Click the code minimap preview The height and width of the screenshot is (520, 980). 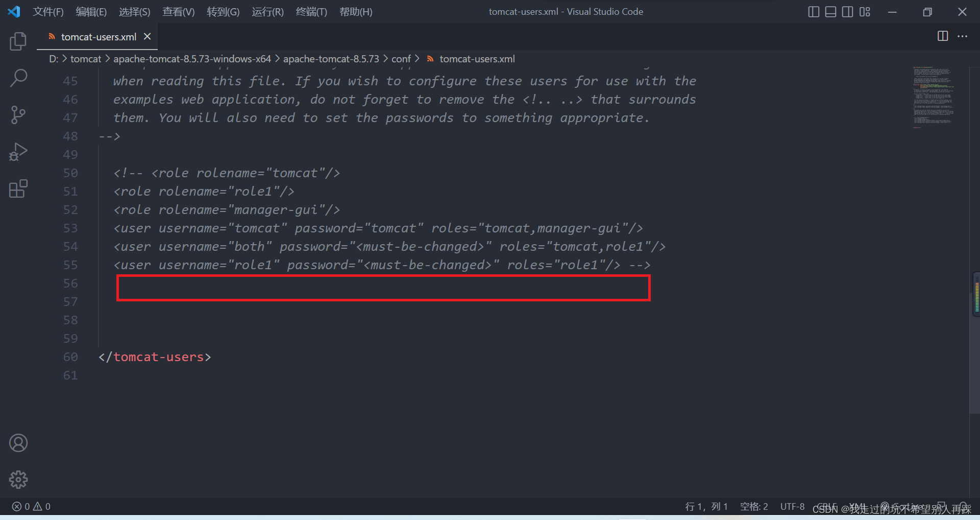(934, 97)
